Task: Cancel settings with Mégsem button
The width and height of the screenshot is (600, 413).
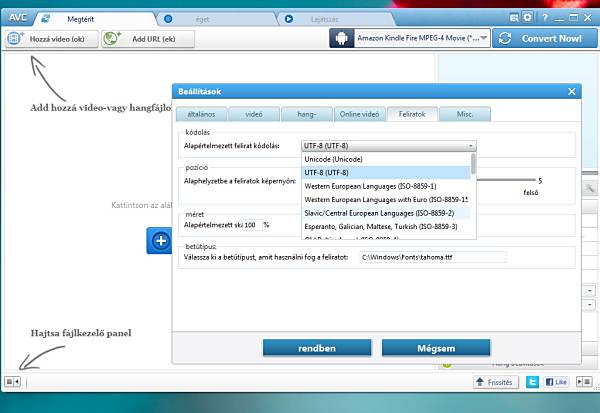Action: click(x=436, y=348)
